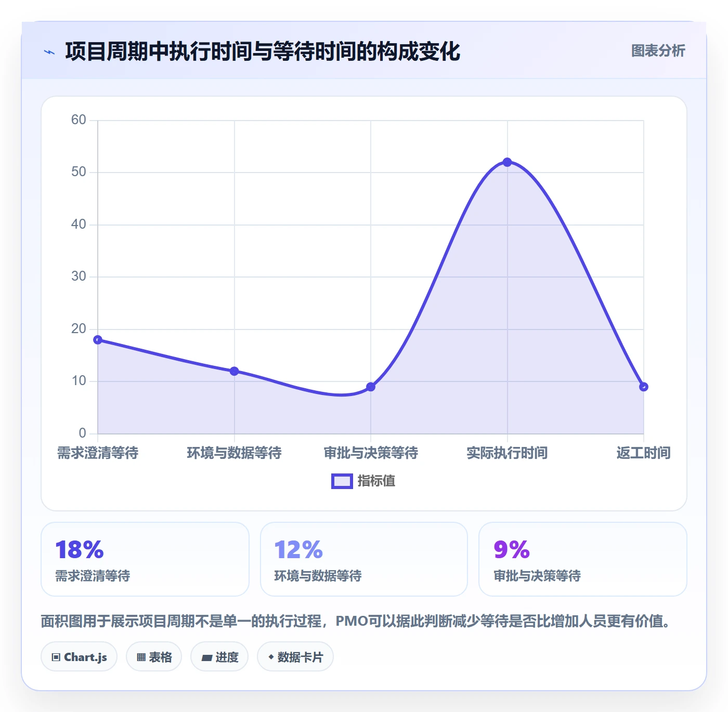Image resolution: width=728 pixels, height=712 pixels.
Task: Click the 环境与数据等待 x-axis label
Action: [x=235, y=453]
